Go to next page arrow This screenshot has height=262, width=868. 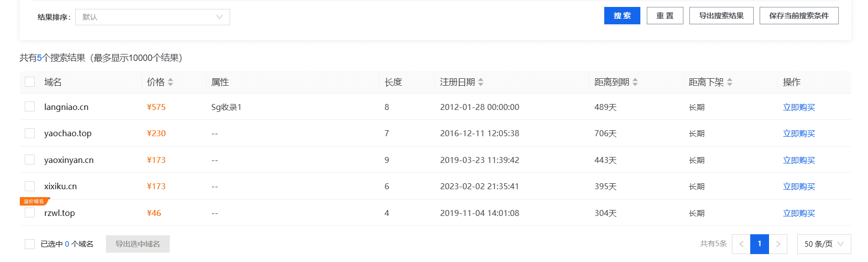pyautogui.click(x=778, y=244)
